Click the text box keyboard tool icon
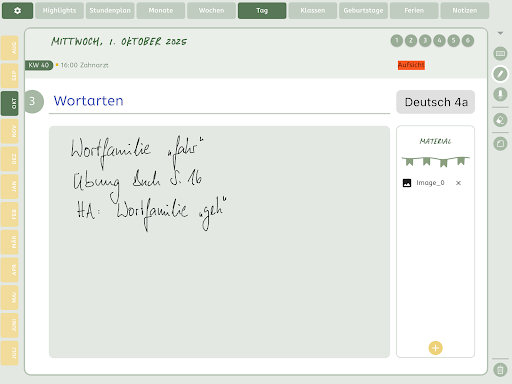The image size is (512, 384). [x=500, y=53]
